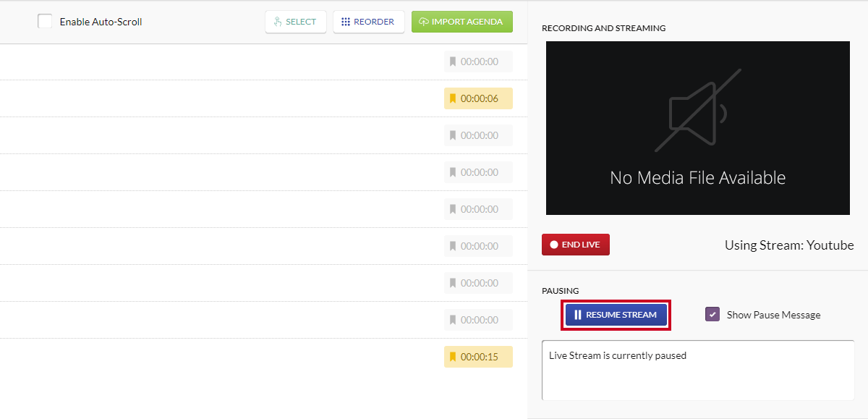Click into the pause message text box
Screen dimensions: 868x419
click(698, 371)
